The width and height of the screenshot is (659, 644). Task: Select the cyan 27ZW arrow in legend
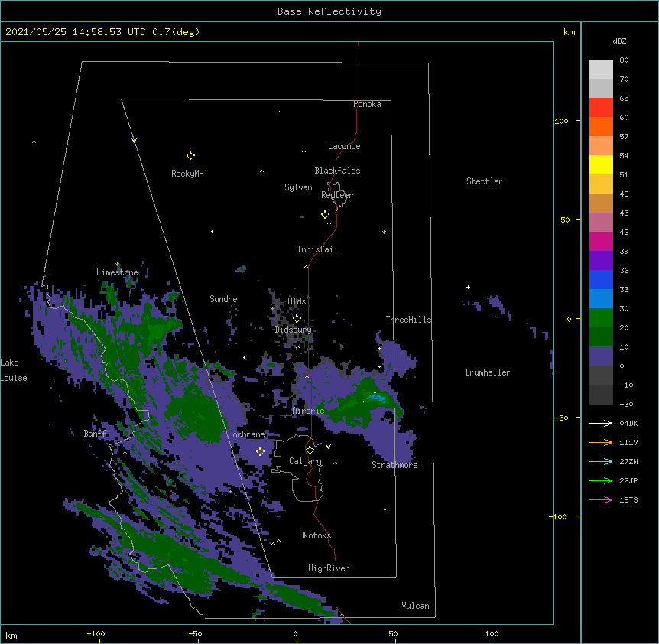pyautogui.click(x=601, y=461)
